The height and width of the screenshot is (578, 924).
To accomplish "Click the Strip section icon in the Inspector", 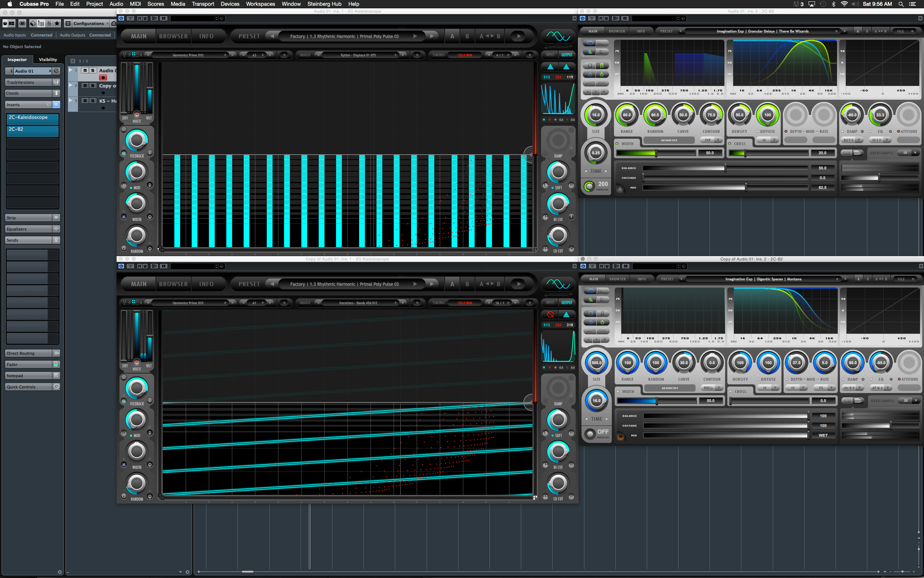I will tap(56, 217).
